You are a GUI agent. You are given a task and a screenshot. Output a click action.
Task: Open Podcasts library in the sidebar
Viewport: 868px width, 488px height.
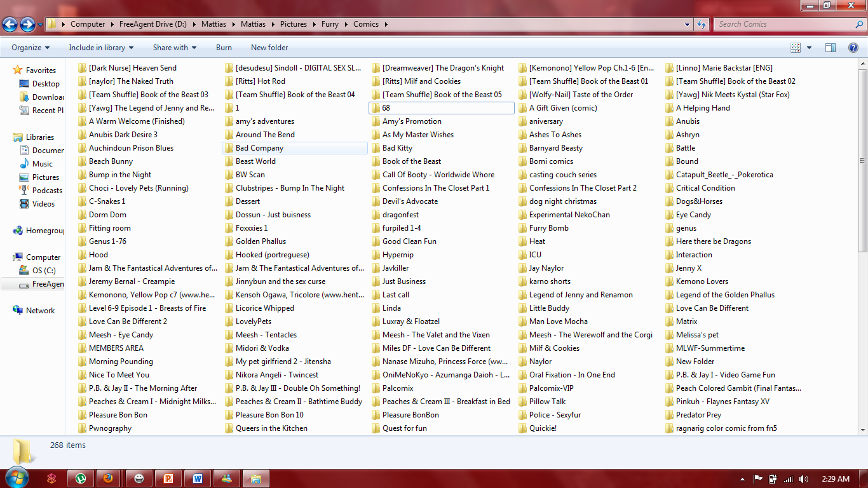(48, 190)
